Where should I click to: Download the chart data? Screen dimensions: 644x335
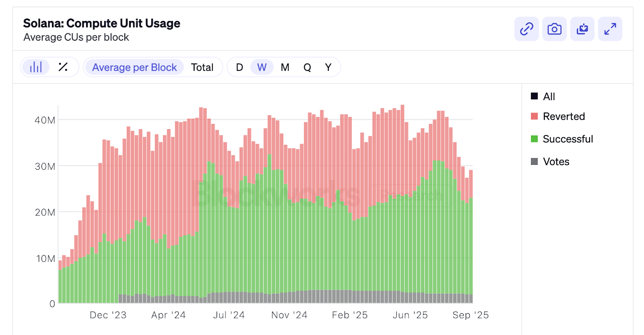(x=582, y=29)
